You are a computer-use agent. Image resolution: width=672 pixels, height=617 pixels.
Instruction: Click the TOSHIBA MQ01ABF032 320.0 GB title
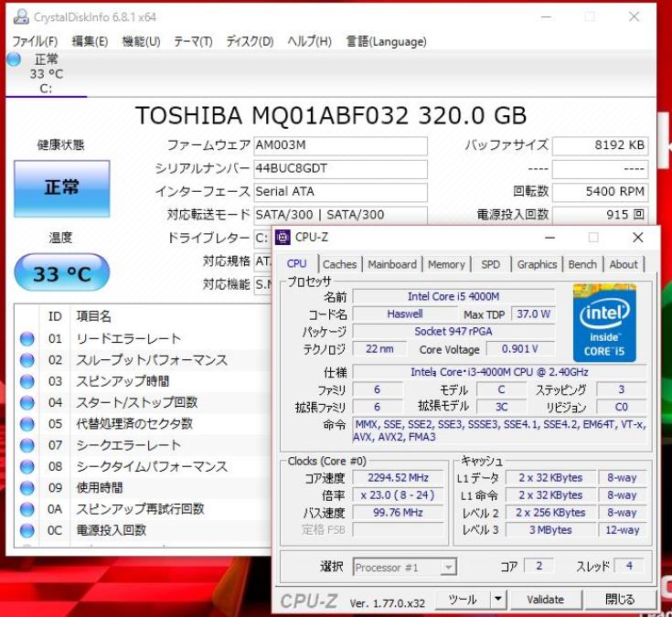click(331, 116)
